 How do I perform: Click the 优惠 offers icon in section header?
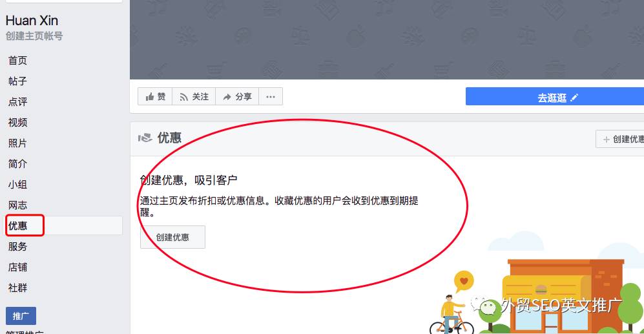pos(145,138)
